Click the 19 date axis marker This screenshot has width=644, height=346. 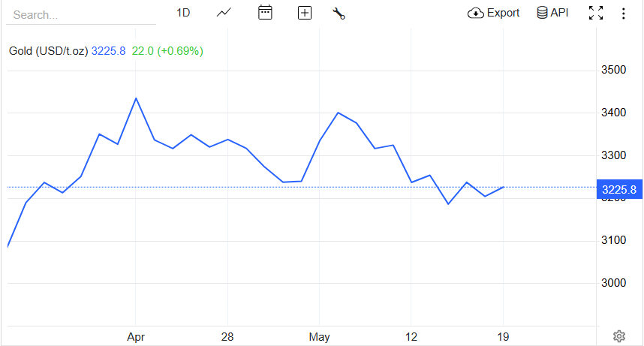pyautogui.click(x=503, y=337)
